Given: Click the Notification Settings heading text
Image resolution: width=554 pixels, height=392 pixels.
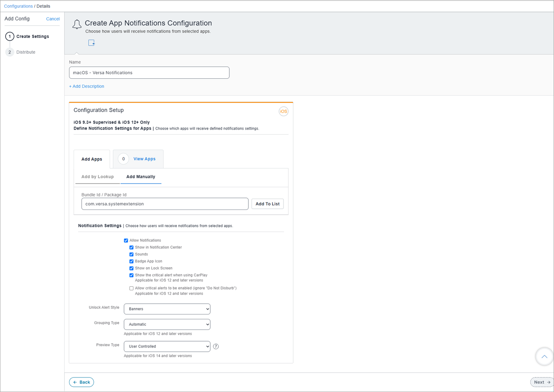Looking at the screenshot, I should point(100,226).
